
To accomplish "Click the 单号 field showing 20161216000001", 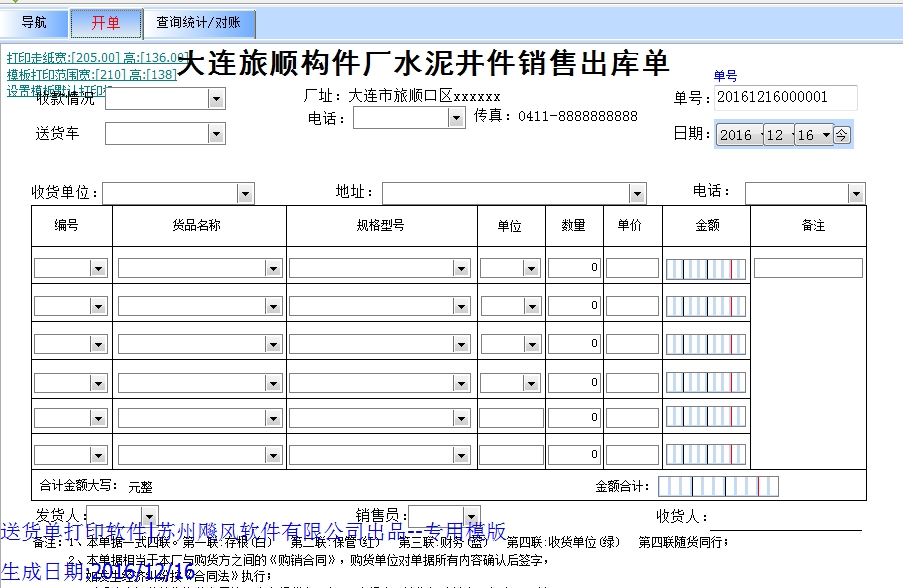I will pyautogui.click(x=786, y=97).
